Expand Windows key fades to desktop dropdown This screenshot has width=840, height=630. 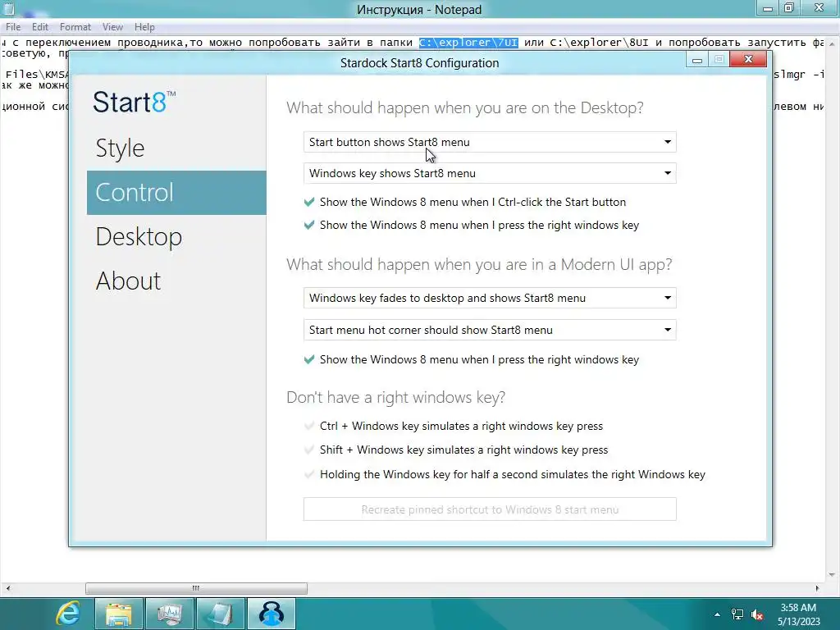pyautogui.click(x=490, y=298)
